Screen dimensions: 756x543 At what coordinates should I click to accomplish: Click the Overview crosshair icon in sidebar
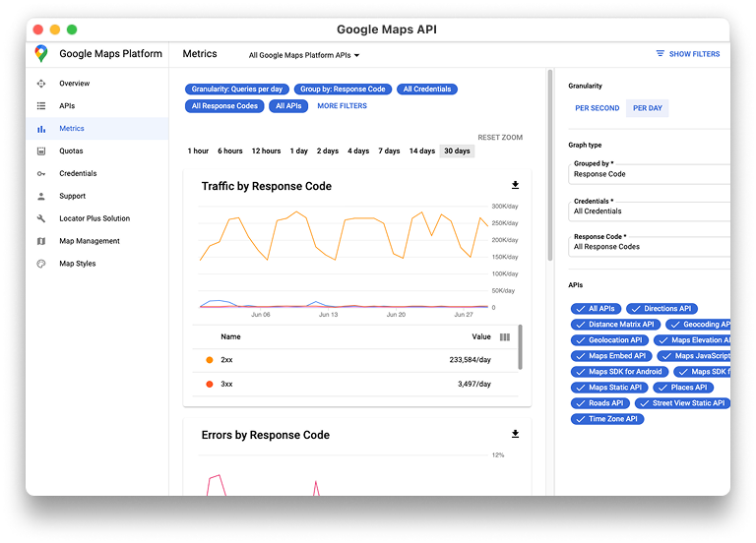pos(41,84)
